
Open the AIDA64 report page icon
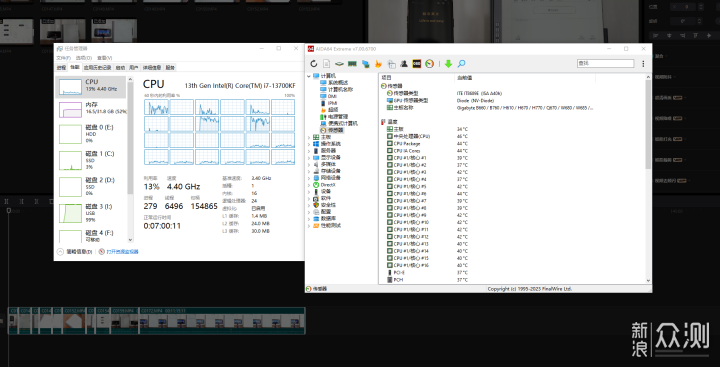(x=326, y=64)
